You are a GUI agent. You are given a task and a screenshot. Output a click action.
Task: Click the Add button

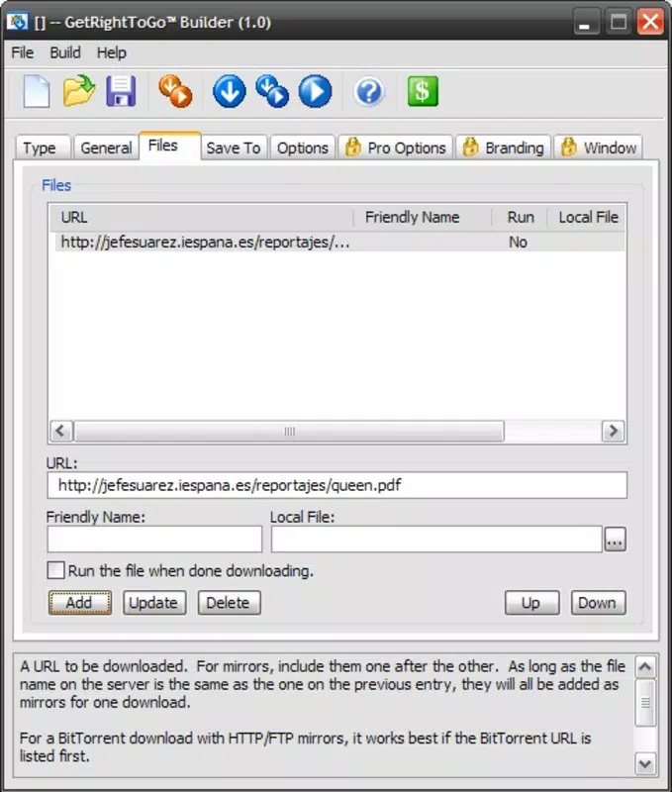pos(80,603)
